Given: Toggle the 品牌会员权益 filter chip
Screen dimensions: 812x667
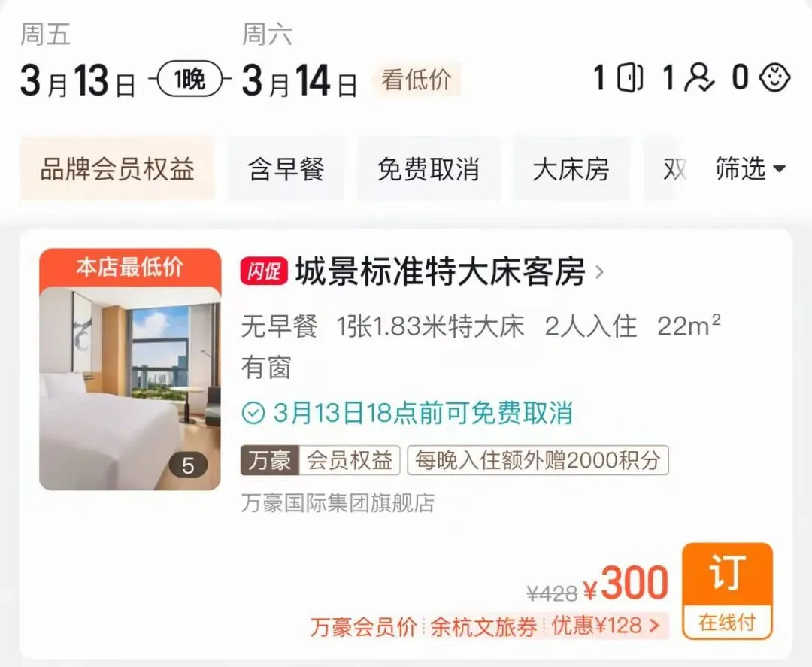Looking at the screenshot, I should [x=117, y=169].
